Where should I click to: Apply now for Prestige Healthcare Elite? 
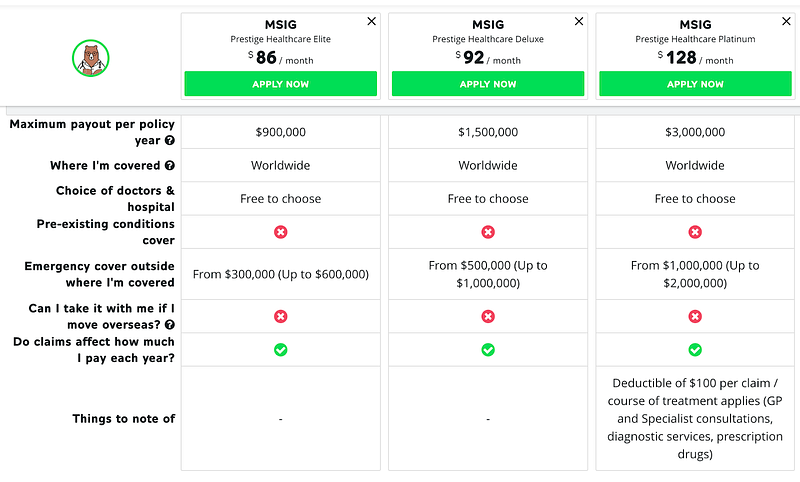point(281,84)
